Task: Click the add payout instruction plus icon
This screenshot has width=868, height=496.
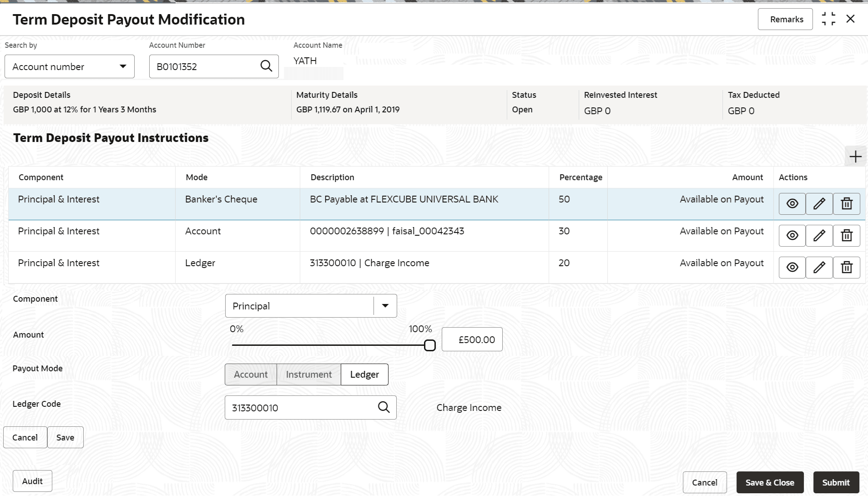Action: [855, 157]
